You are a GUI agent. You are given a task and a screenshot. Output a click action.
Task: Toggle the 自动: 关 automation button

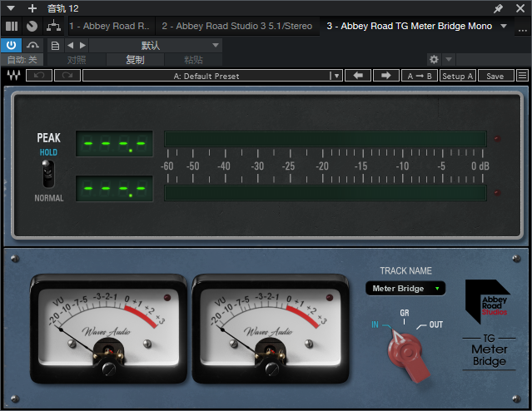click(x=22, y=60)
